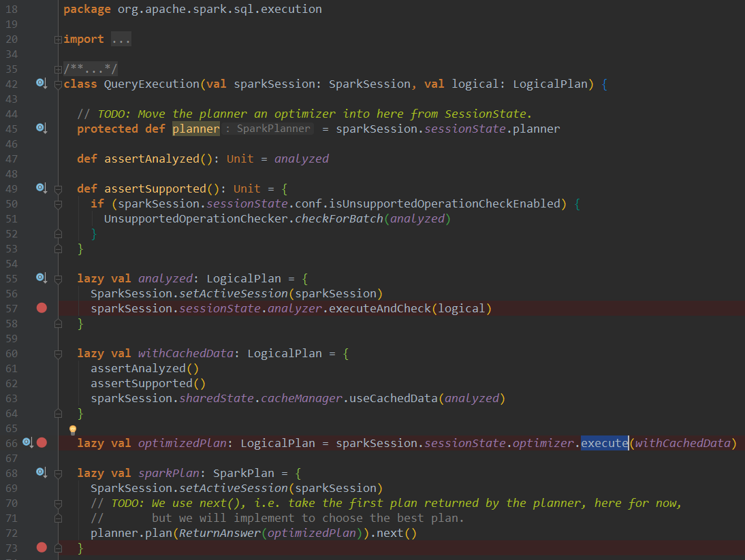Collapse the sparkPlan block via fold marker
This screenshot has height=560, width=745.
point(58,473)
